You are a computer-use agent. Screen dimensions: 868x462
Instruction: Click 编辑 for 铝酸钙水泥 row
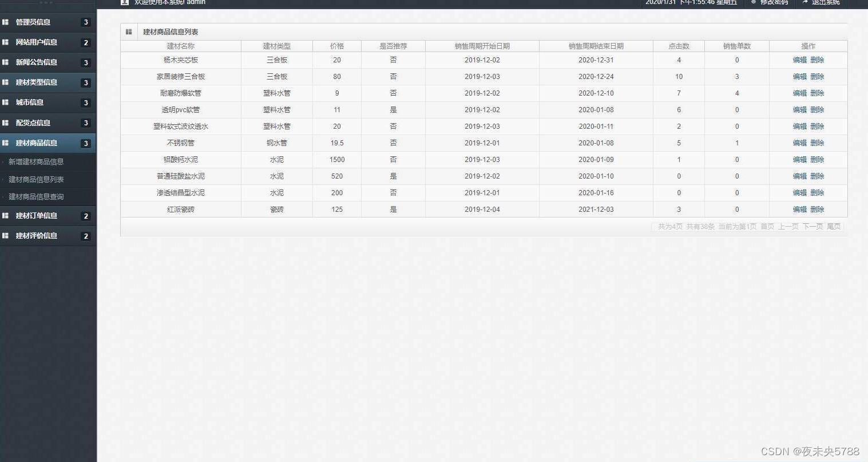point(800,160)
